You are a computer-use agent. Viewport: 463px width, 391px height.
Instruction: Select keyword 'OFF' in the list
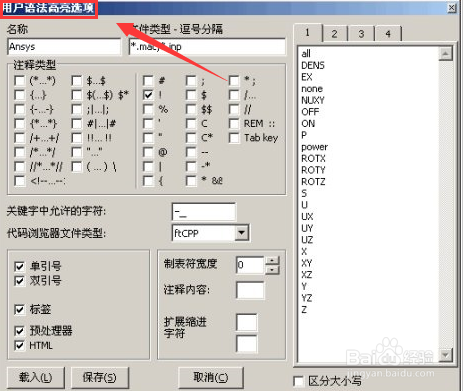click(x=310, y=112)
